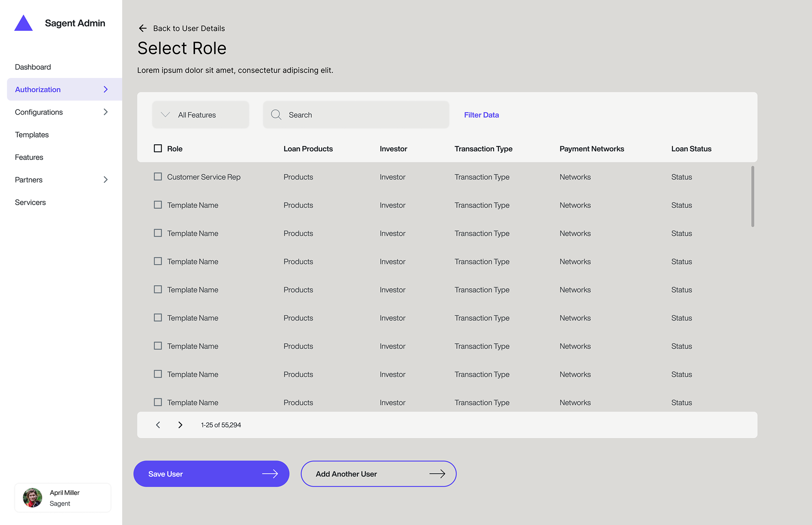Sort by the Loan Status header
This screenshot has height=525, width=812.
691,148
